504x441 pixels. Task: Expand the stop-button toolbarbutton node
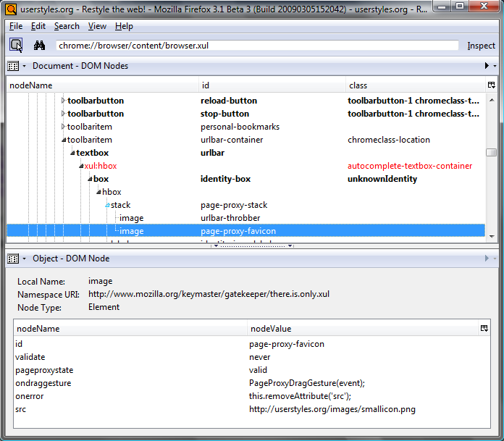(63, 114)
